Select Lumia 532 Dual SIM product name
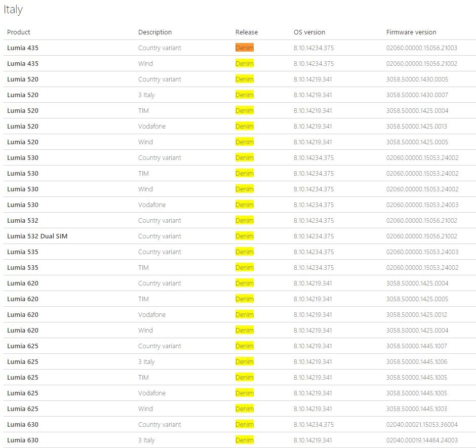The height and width of the screenshot is (448, 476). click(x=37, y=236)
